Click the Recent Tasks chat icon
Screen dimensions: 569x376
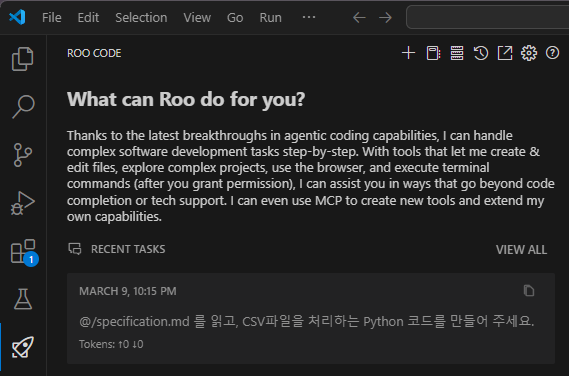(x=75, y=249)
